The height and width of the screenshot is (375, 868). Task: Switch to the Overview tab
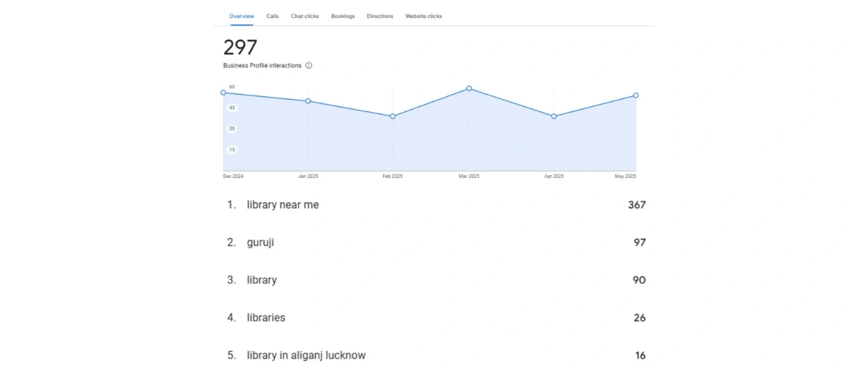click(242, 16)
